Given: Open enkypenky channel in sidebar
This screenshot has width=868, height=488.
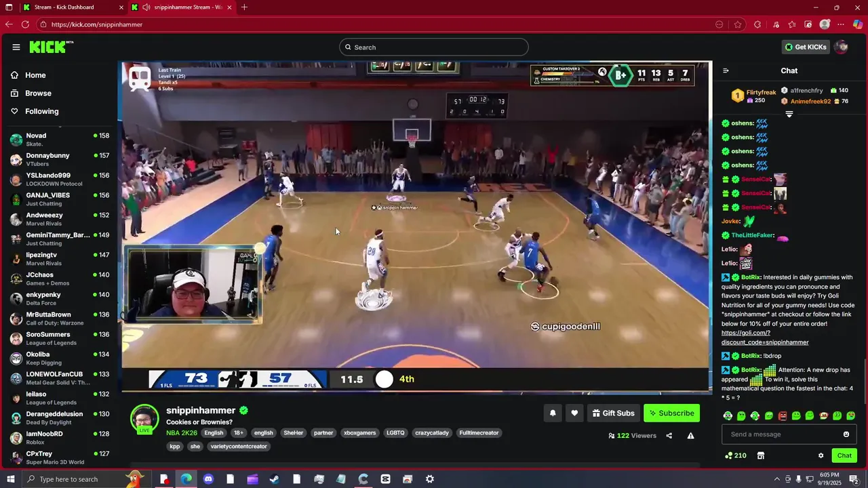Looking at the screenshot, I should [x=60, y=298].
